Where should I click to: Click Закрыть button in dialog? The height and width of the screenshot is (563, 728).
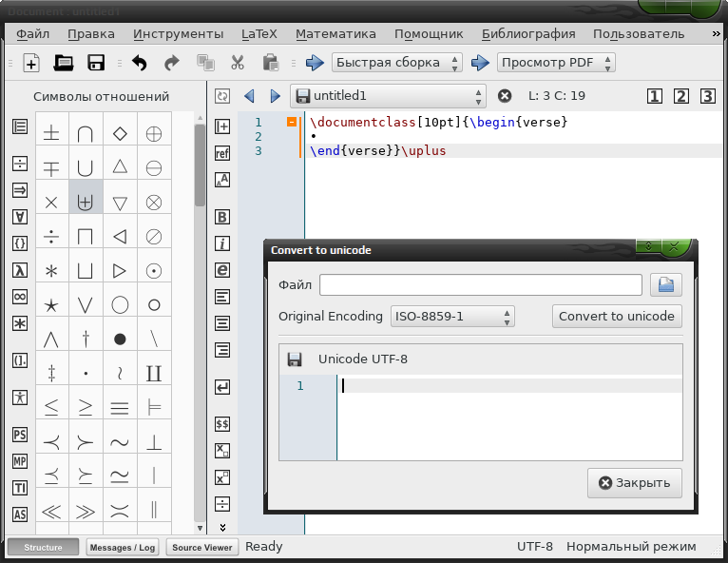pyautogui.click(x=635, y=483)
